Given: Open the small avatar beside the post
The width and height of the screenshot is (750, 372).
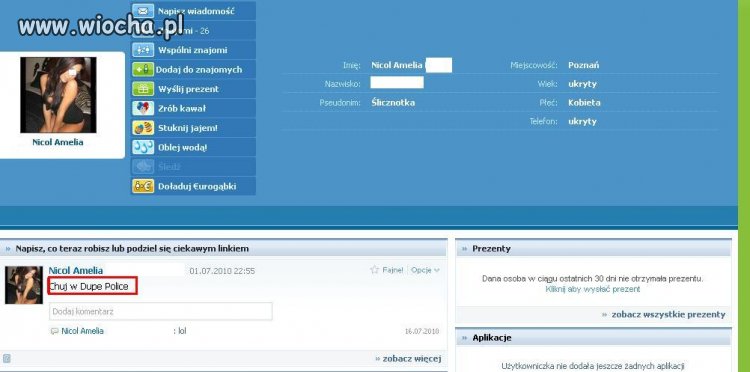Looking at the screenshot, I should click(24, 285).
